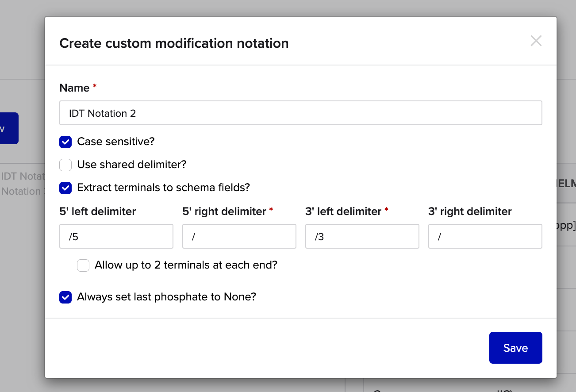Uncheck the Case sensitive checkbox
The height and width of the screenshot is (392, 576).
(65, 142)
